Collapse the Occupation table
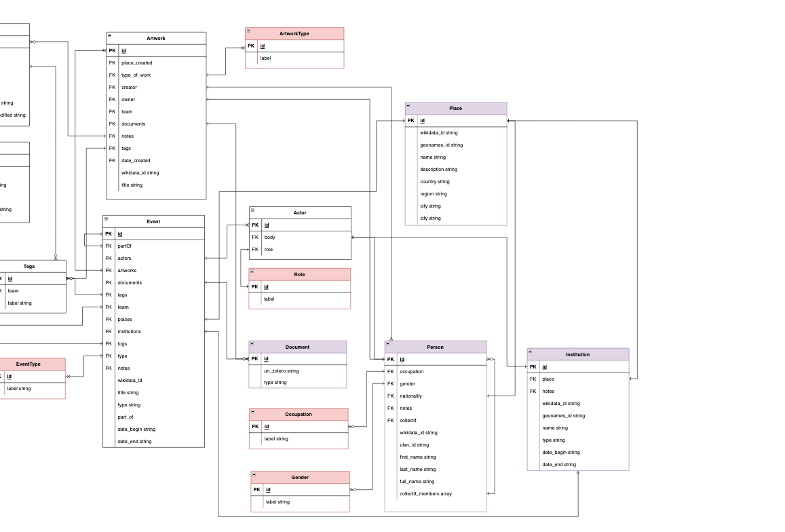This screenshot has height=532, width=785. [254, 412]
